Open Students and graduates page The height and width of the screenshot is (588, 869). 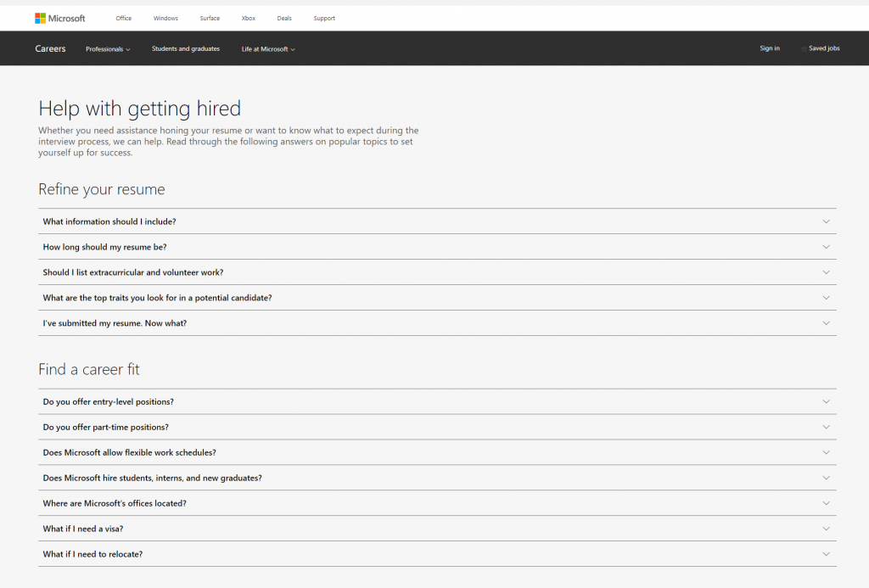click(186, 48)
